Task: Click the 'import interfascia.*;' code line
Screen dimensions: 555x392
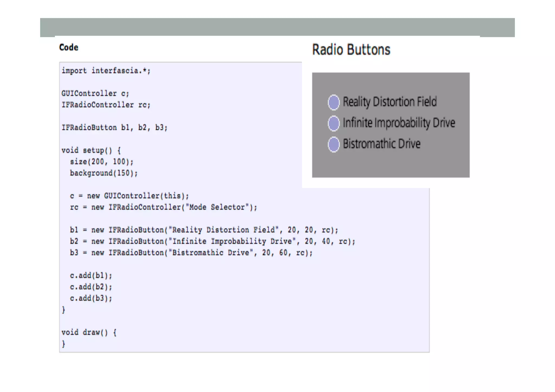Action: point(106,71)
